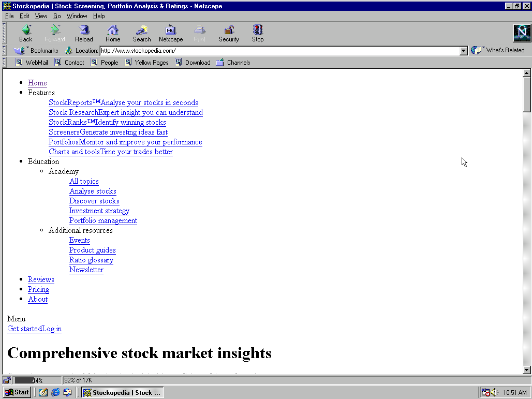Screen dimensions: 532x399
Task: Click the Ratio glossary link
Action: pyautogui.click(x=91, y=260)
